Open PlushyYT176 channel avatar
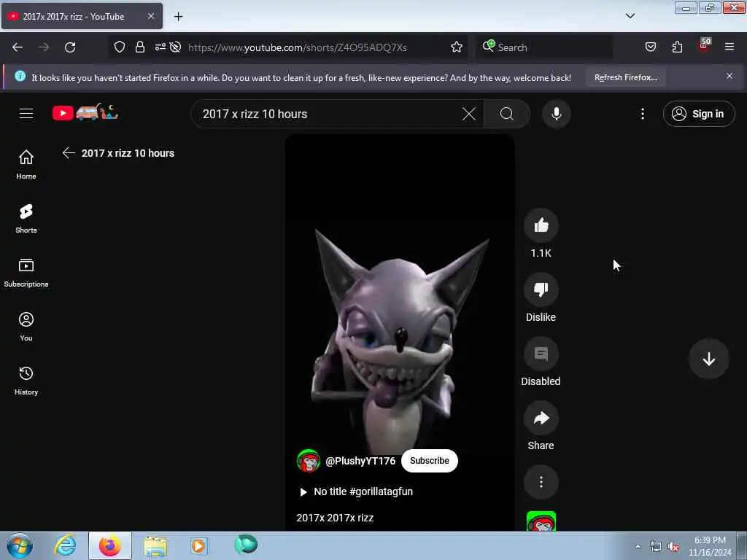The image size is (747, 560). coord(309,461)
